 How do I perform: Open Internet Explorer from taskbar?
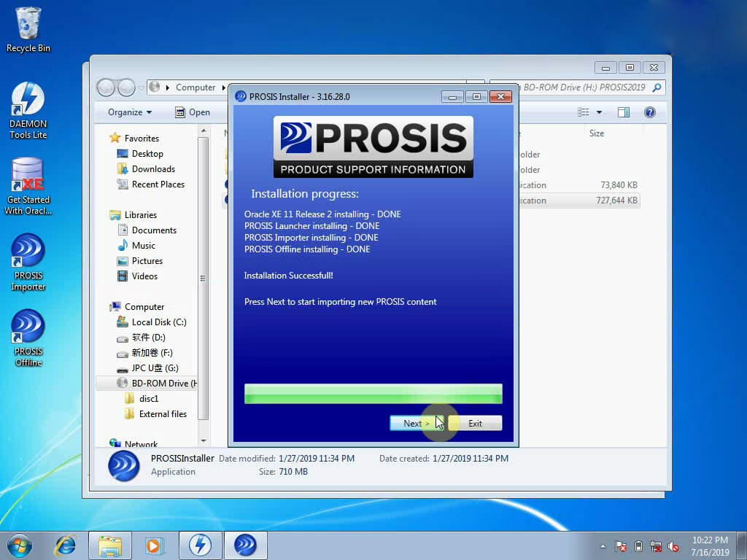click(66, 545)
